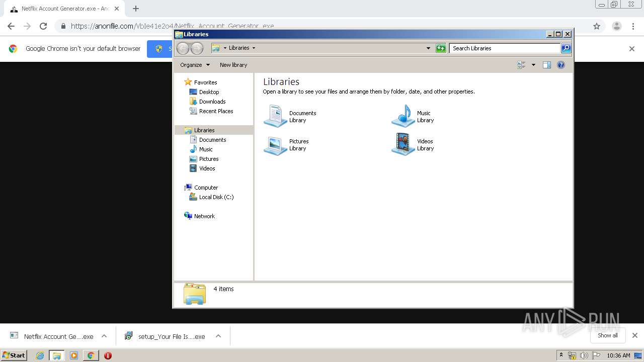Click the red stop-sign taskbar icon

click(x=108, y=355)
